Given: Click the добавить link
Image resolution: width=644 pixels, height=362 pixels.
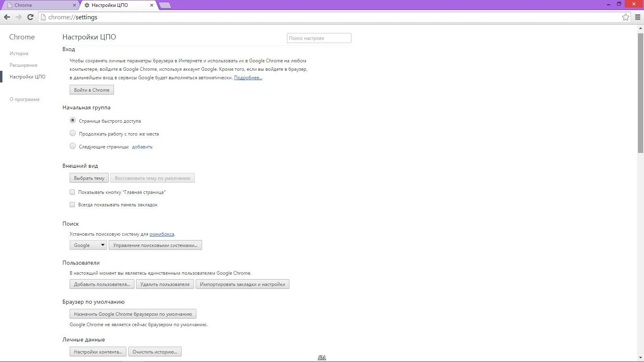Looking at the screenshot, I should coord(142,147).
